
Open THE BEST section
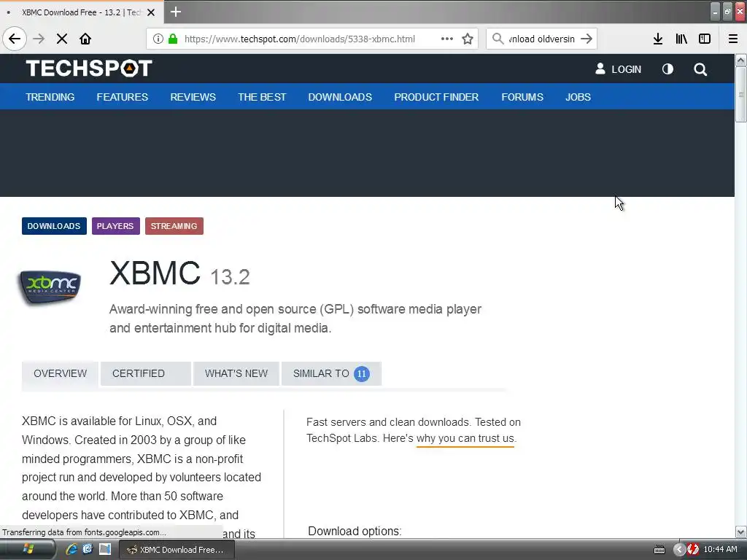262,97
